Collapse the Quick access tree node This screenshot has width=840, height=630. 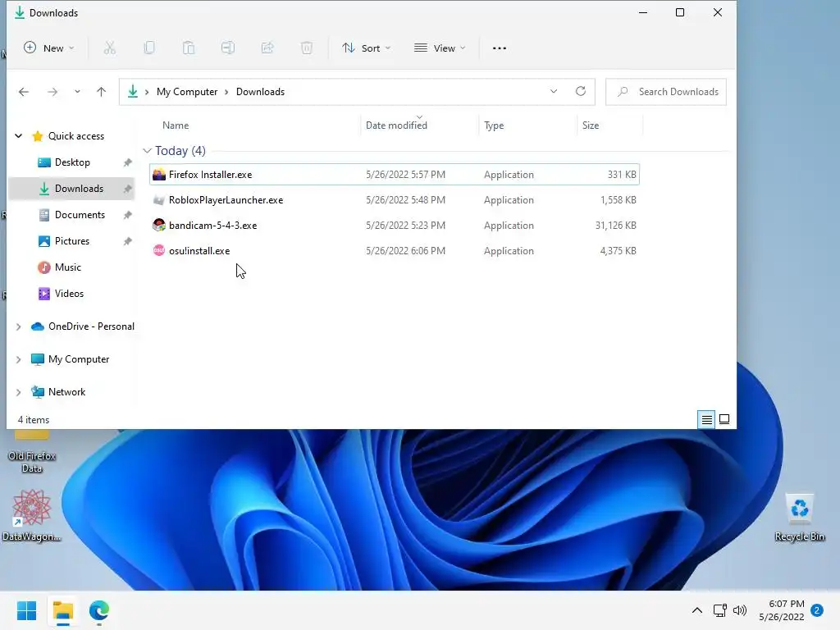pyautogui.click(x=18, y=136)
